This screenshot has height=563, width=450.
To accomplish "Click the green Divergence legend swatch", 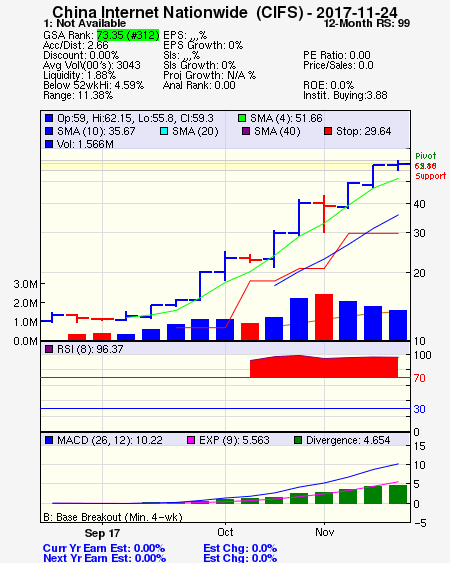I will tap(298, 440).
